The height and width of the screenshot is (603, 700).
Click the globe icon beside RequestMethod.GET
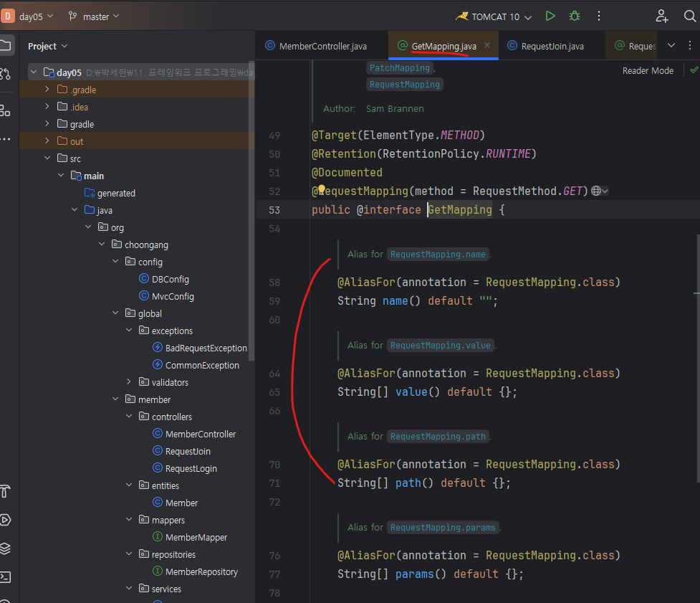pyautogui.click(x=596, y=191)
